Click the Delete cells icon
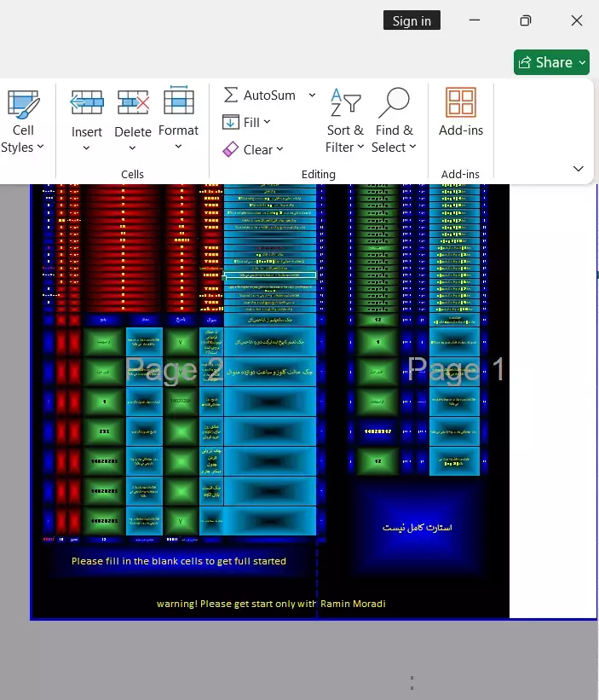 click(x=133, y=102)
